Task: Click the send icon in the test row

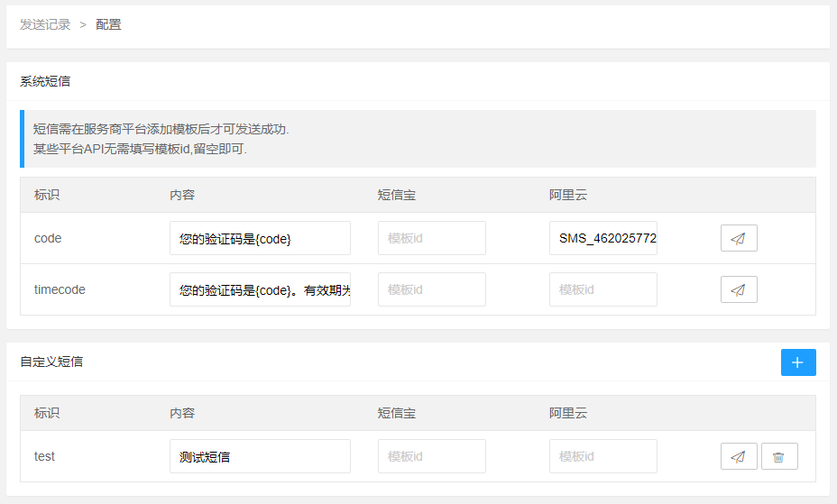Action: point(739,456)
